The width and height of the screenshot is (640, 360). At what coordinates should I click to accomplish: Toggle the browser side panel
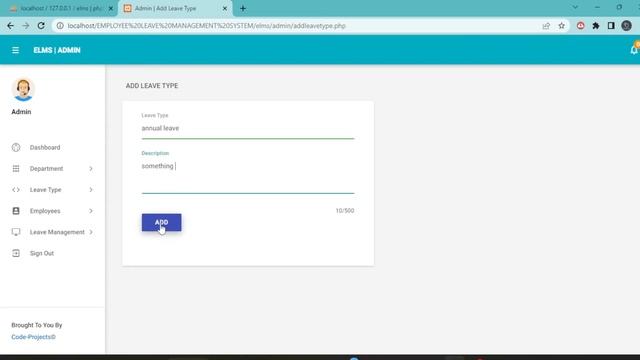click(611, 26)
